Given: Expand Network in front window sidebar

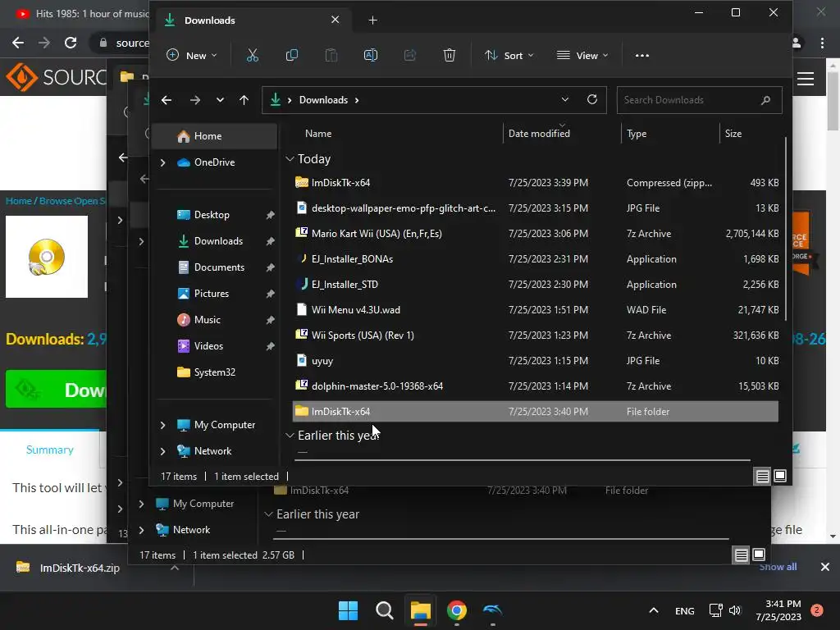Looking at the screenshot, I should (163, 451).
